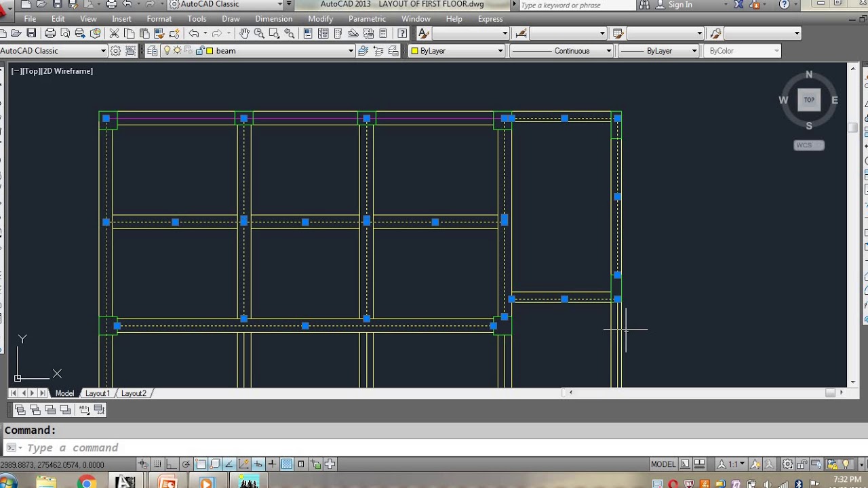This screenshot has height=488, width=868.
Task: Click Bring to Front draw order icon
Action: coord(20,409)
